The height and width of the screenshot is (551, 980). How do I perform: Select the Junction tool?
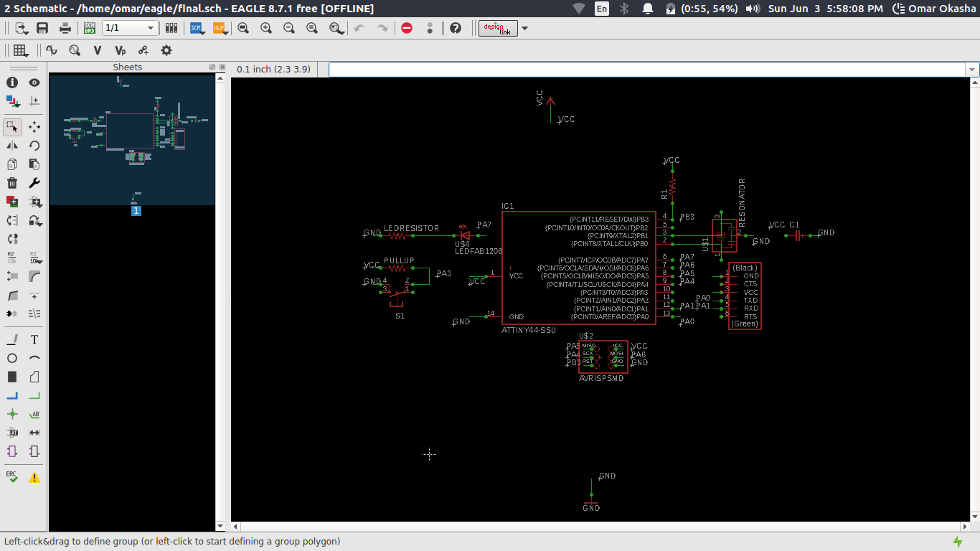12,414
